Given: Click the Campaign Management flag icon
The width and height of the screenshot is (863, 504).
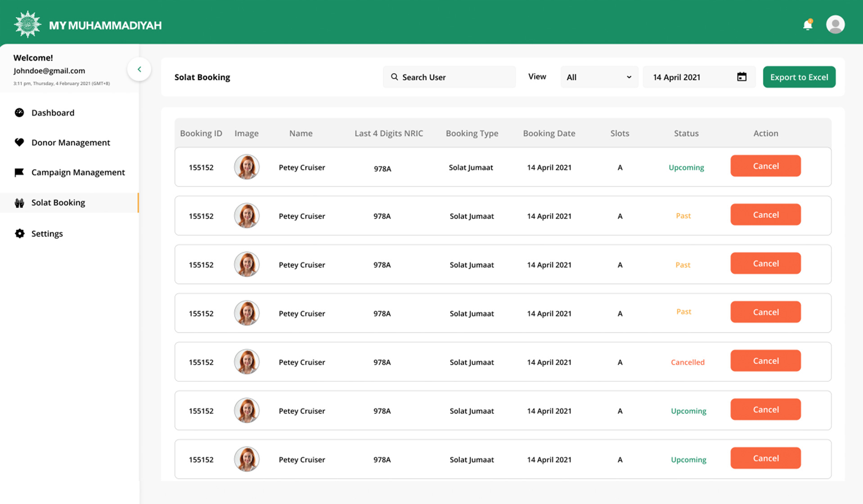Looking at the screenshot, I should coord(19,172).
